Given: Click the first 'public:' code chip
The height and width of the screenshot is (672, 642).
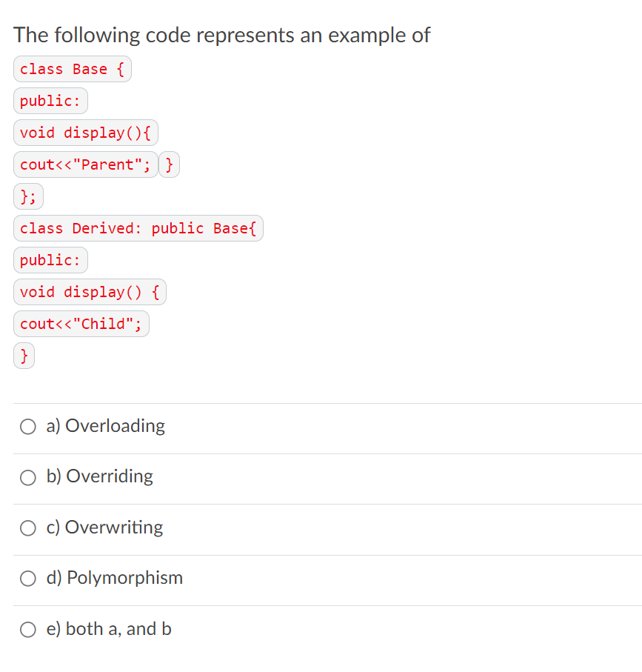Looking at the screenshot, I should (50, 101).
